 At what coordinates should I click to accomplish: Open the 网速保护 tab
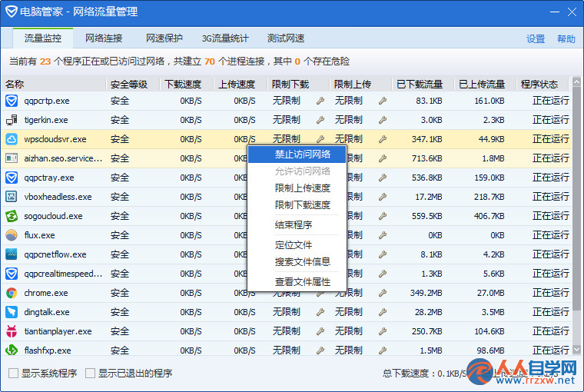164,38
